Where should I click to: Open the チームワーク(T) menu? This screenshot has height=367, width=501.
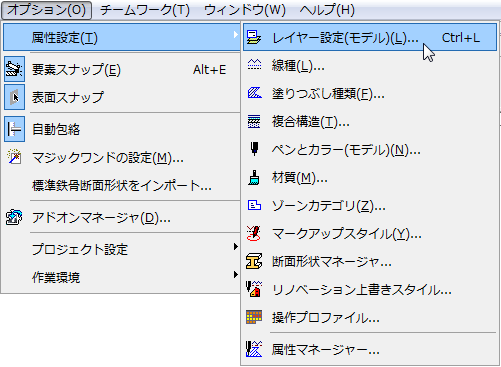click(x=145, y=10)
